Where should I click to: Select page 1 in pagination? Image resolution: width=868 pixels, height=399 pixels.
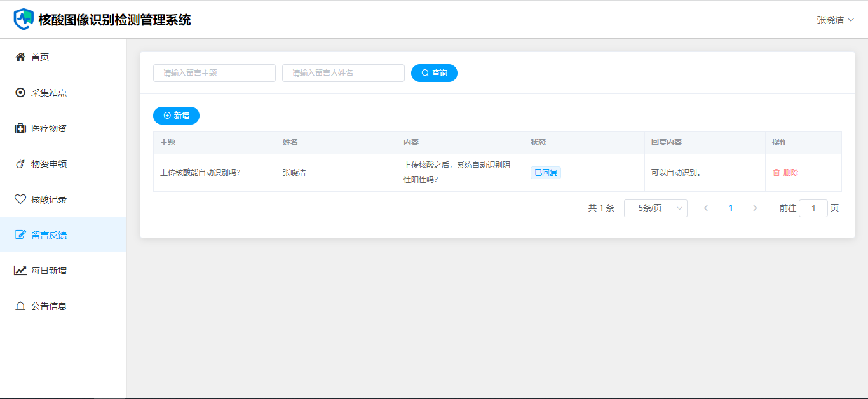tap(731, 208)
